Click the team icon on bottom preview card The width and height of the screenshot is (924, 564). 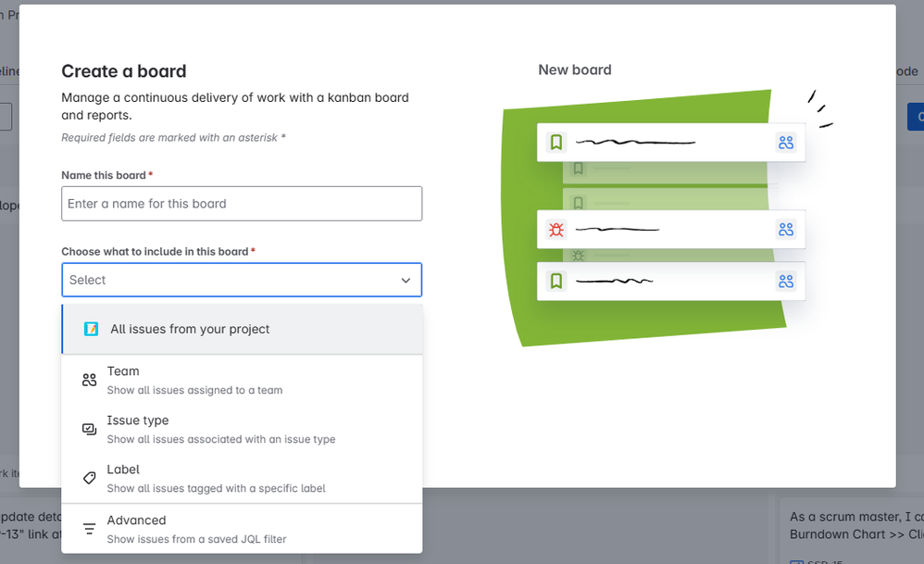tap(786, 282)
